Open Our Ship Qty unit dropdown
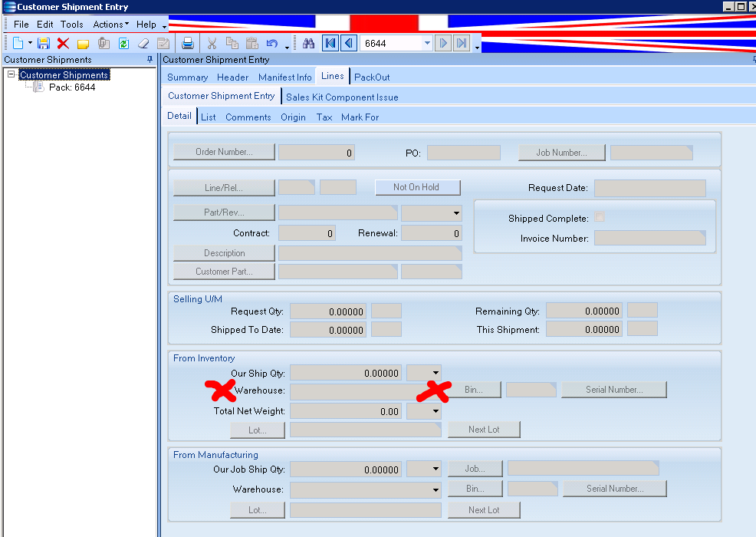 click(436, 373)
